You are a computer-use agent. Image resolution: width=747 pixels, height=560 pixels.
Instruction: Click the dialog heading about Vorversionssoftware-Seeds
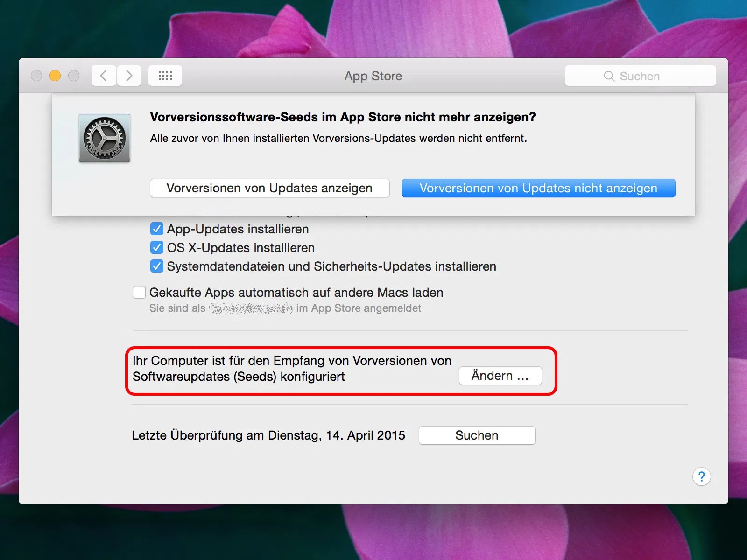[x=343, y=117]
